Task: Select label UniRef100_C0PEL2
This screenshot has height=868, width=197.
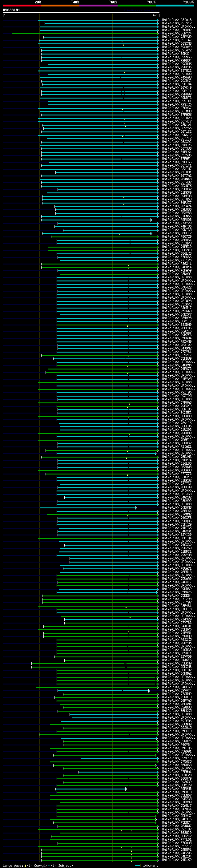Action: coord(177,233)
